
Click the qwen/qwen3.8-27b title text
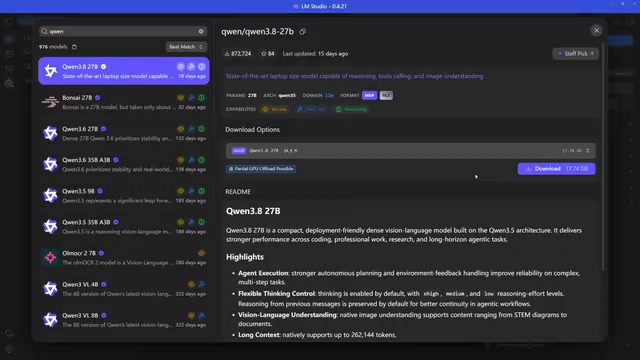coord(258,31)
